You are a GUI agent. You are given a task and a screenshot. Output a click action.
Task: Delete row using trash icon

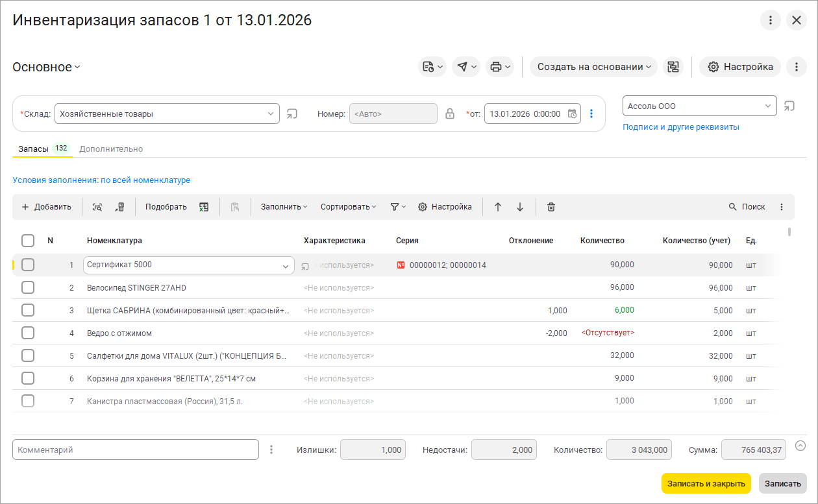coord(551,207)
